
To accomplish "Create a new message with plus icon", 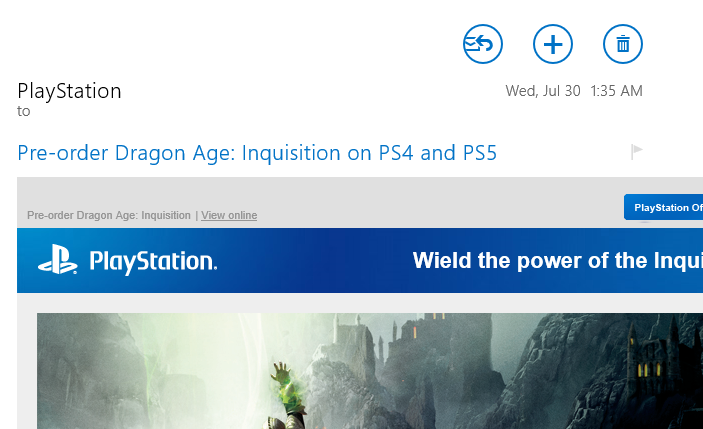I will [x=552, y=44].
